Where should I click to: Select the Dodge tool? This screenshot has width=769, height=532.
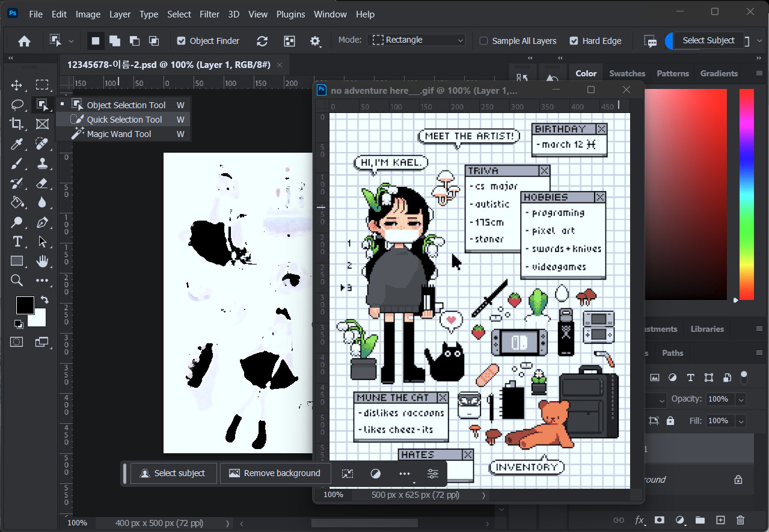tap(17, 222)
